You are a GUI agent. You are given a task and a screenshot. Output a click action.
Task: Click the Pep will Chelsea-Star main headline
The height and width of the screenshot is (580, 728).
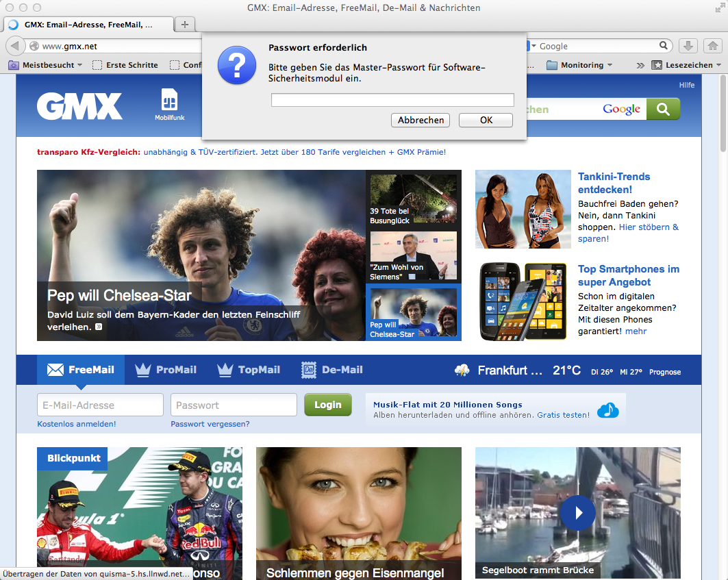tap(119, 295)
